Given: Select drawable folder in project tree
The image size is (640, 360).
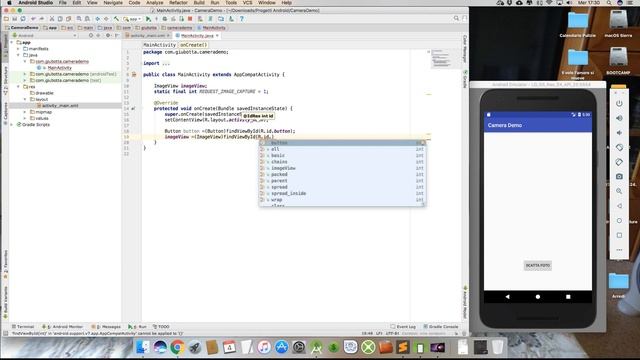Looking at the screenshot, I should click(x=42, y=93).
